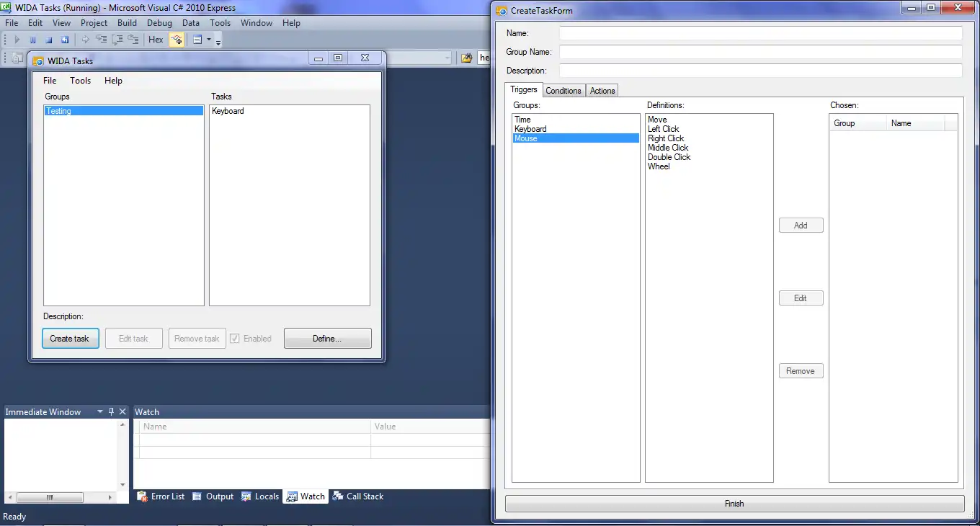Click the Step Out icon

(133, 40)
